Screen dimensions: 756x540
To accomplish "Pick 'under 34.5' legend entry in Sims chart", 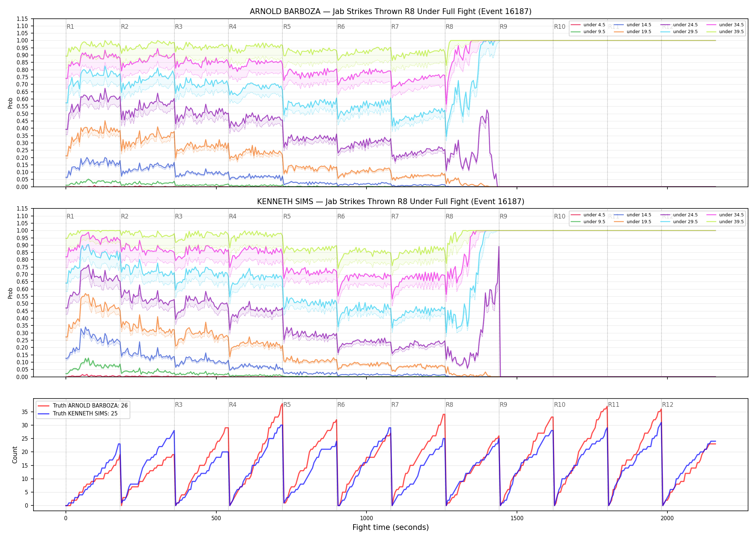I will coord(725,215).
